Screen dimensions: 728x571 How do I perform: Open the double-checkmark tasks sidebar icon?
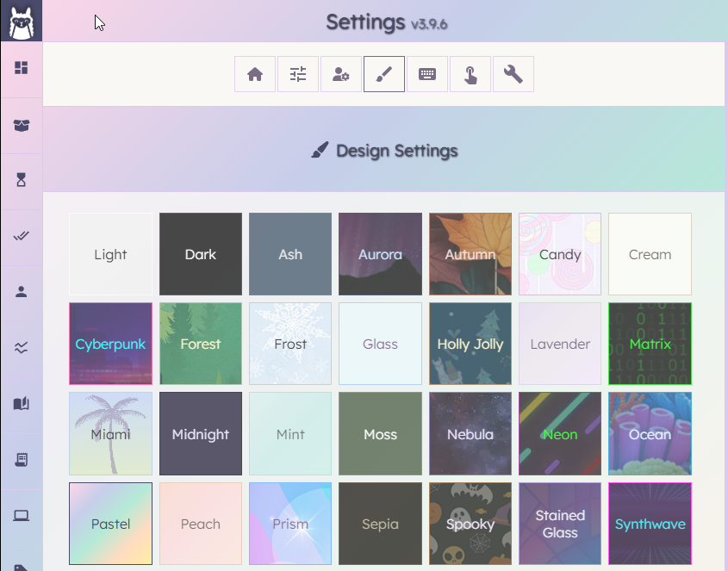coord(21,235)
